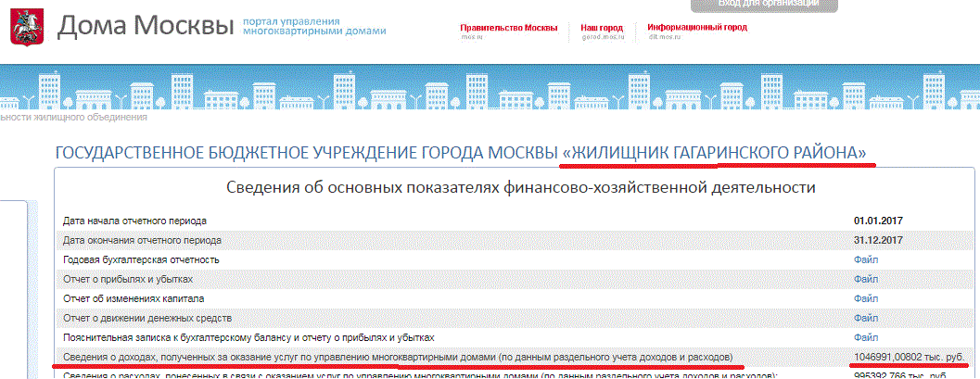980x379 pixels.
Task: Click the tagline портал управления многоквартирными домами
Action: pyautogui.click(x=313, y=26)
